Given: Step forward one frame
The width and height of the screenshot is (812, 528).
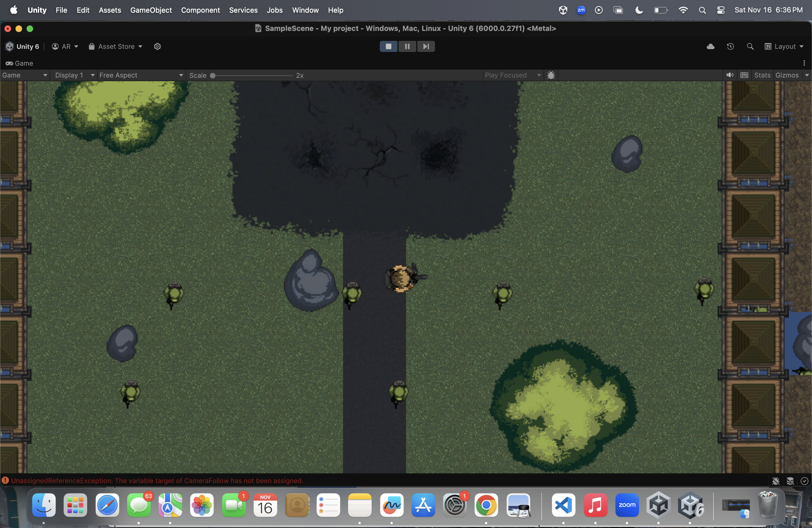Looking at the screenshot, I should (426, 46).
